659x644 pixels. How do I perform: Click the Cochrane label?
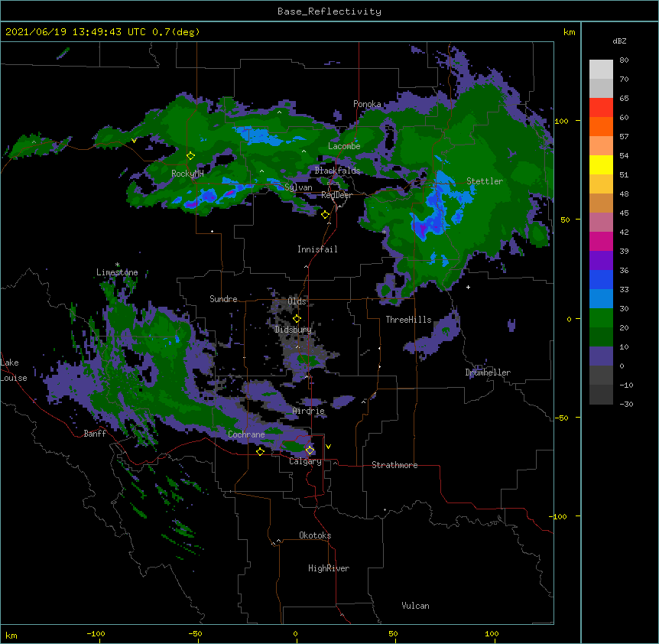pyautogui.click(x=246, y=434)
